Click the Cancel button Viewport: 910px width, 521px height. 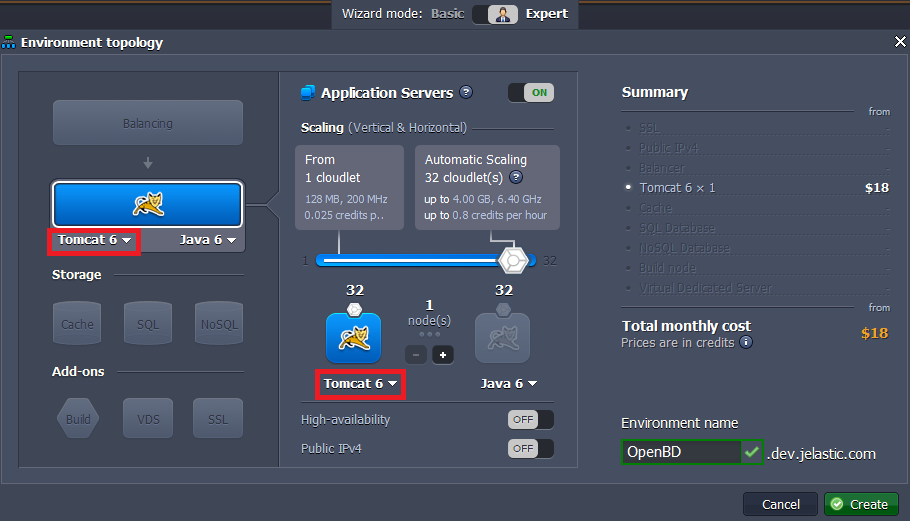click(780, 504)
